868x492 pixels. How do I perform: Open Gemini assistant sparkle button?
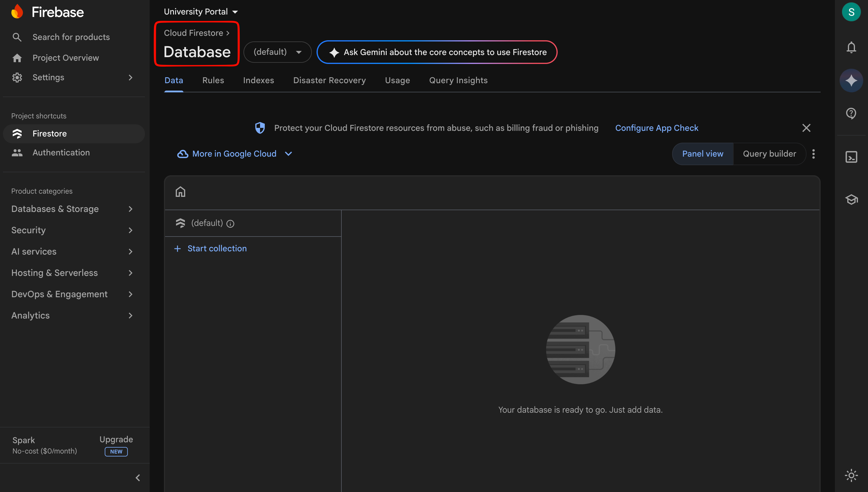pos(851,81)
